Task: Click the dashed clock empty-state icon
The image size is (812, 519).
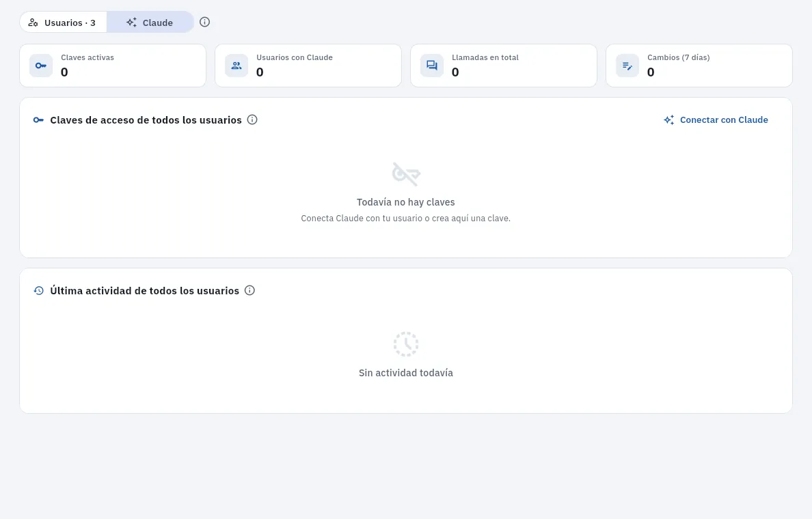Action: pyautogui.click(x=406, y=344)
